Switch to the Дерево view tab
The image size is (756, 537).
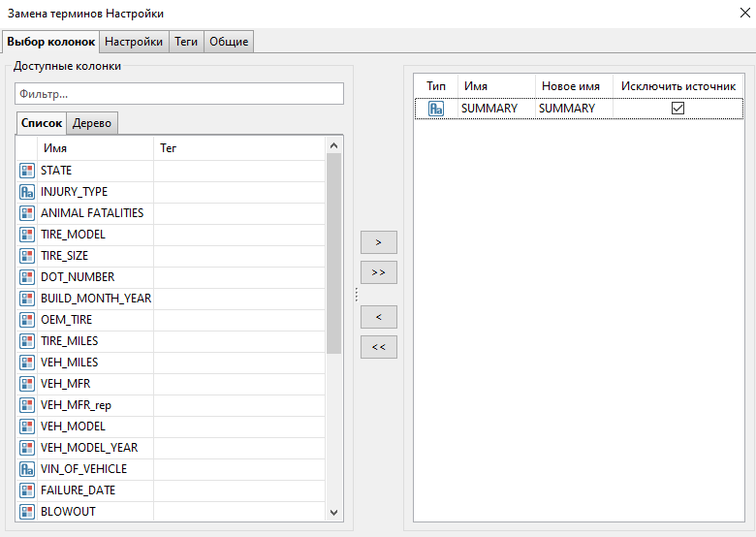pos(92,123)
